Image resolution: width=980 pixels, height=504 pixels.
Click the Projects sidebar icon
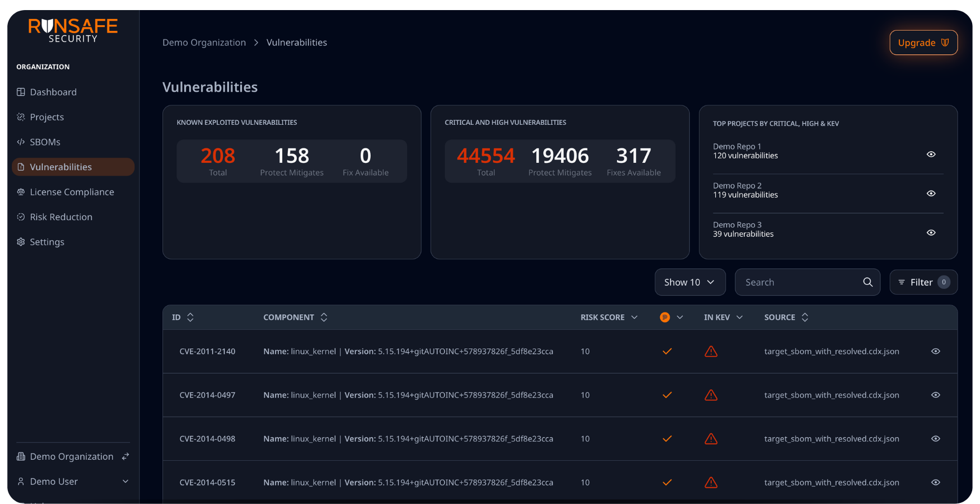point(21,117)
